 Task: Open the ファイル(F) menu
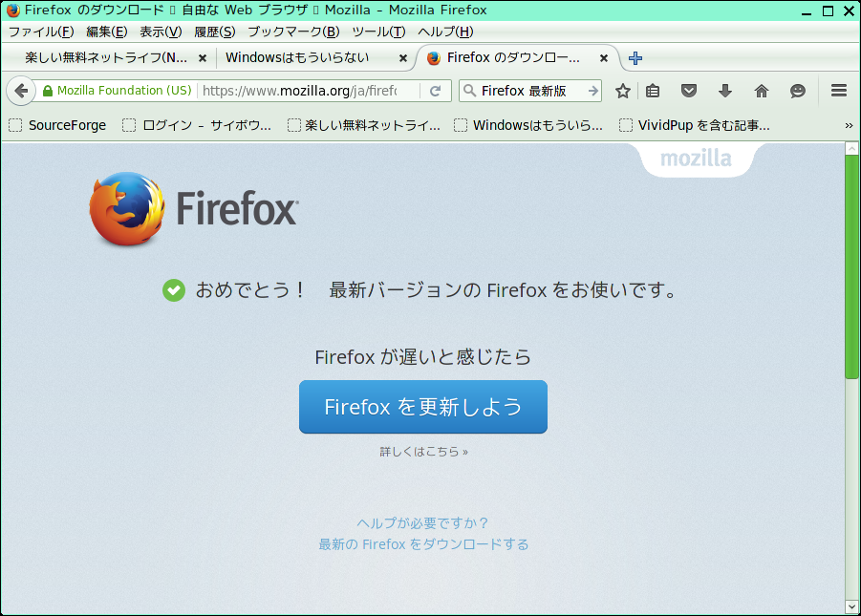click(41, 32)
